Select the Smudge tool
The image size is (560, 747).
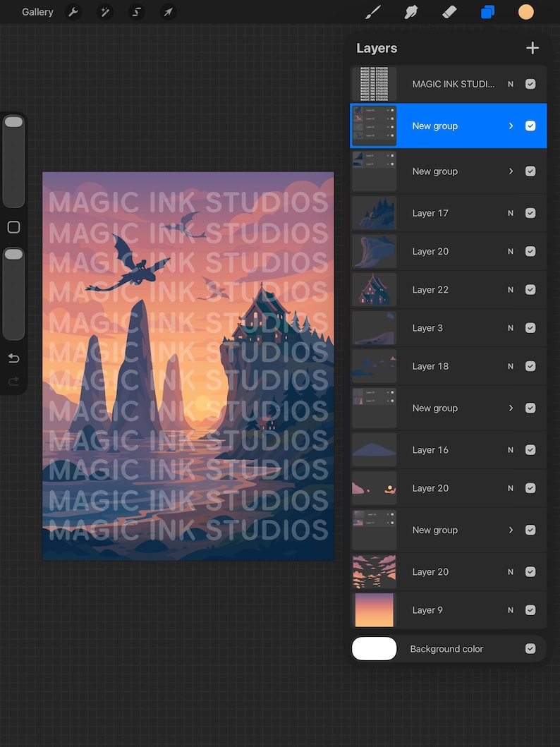[x=411, y=12]
